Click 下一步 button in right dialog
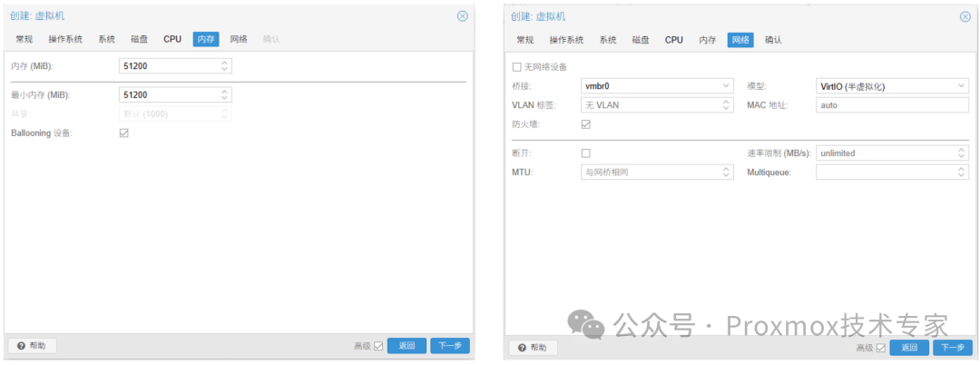Screen dimensions: 980x365 (953, 348)
